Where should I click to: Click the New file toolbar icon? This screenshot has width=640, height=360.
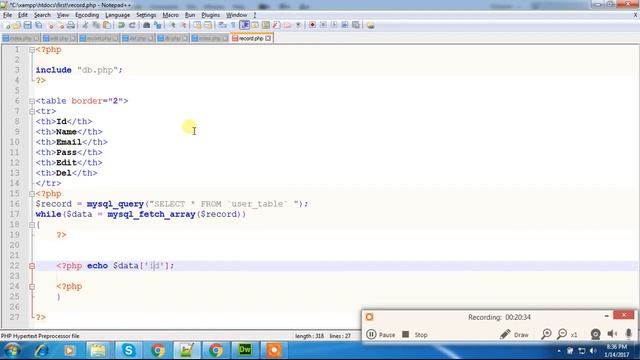tap(7, 25)
